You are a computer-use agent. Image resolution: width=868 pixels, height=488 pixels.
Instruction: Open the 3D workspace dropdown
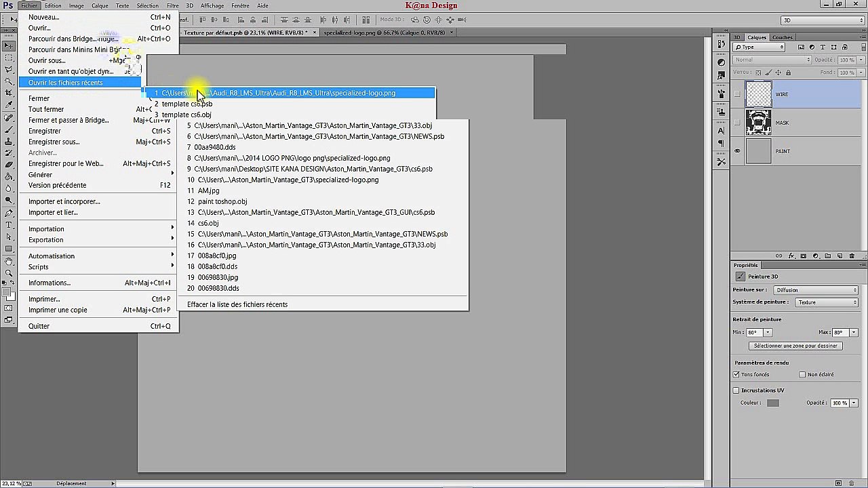click(x=822, y=20)
